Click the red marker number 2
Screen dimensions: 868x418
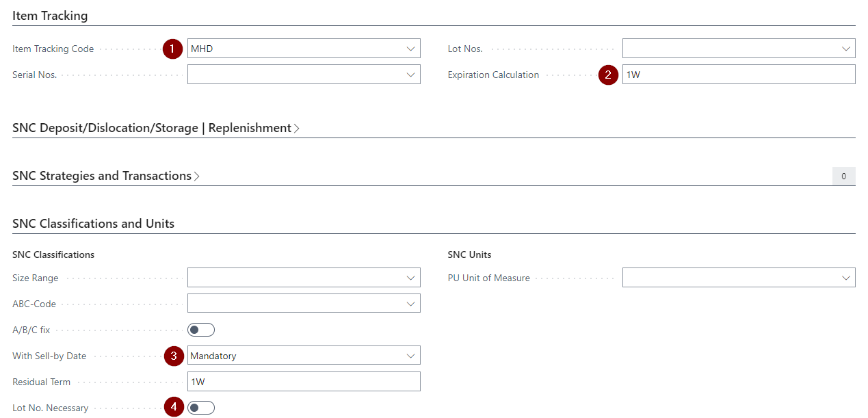(x=608, y=75)
